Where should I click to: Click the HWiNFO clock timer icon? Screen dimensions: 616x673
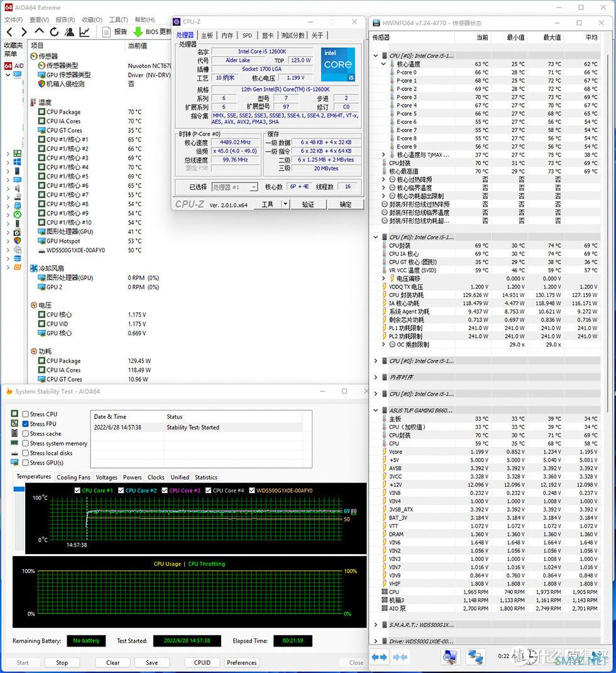(531, 657)
